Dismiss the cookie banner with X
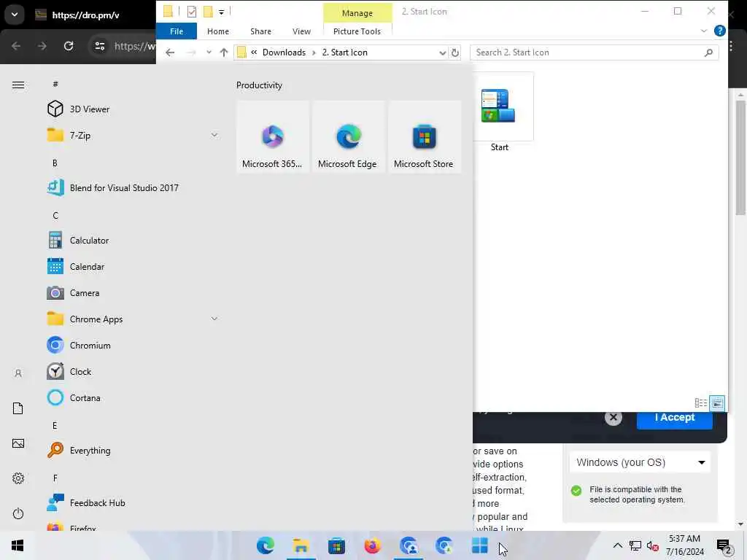Screen dimensions: 747x560 [613, 418]
